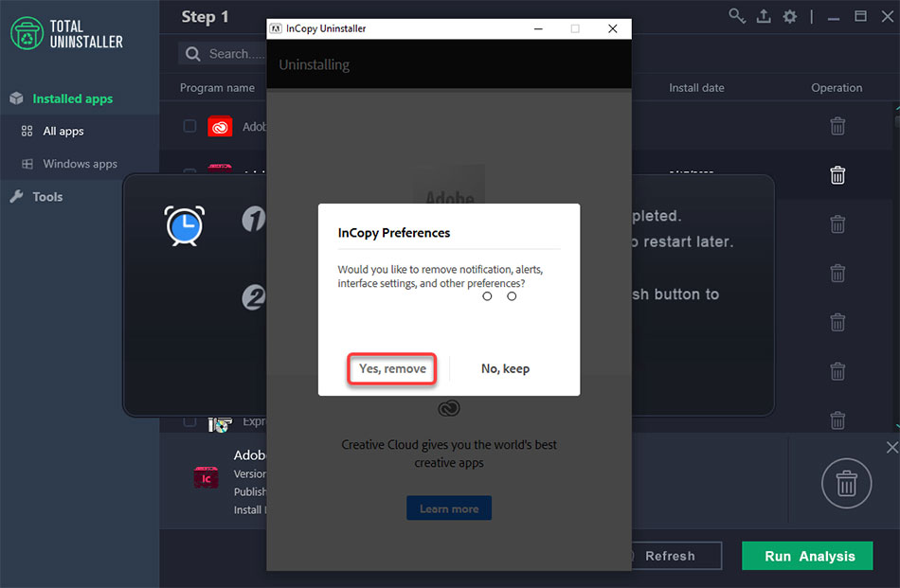
Task: Close the app details panel with X
Action: click(892, 447)
